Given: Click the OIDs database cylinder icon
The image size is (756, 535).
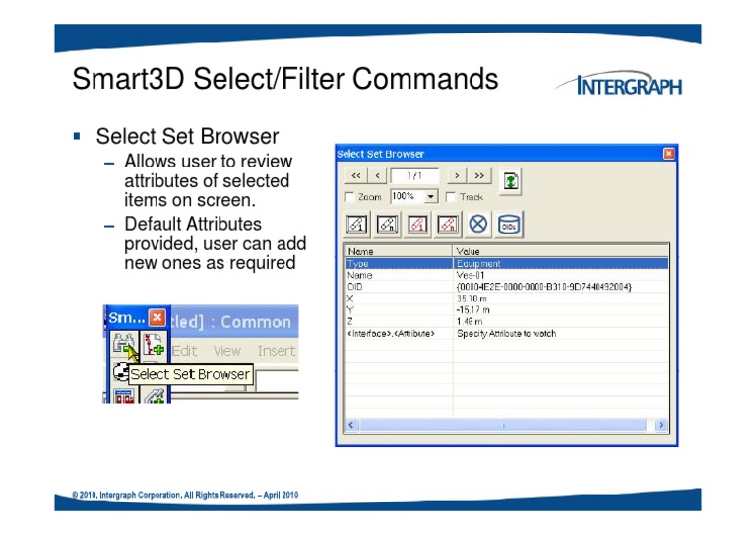Looking at the screenshot, I should point(509,225).
